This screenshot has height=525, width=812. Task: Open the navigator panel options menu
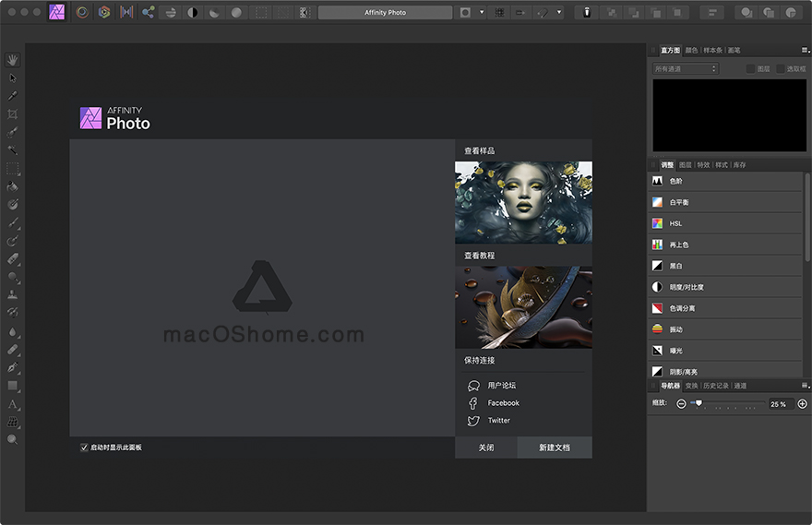[806, 386]
